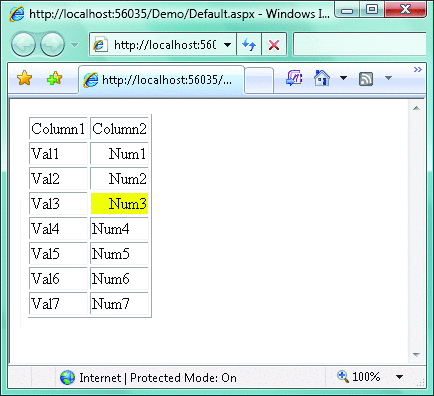Viewport: 434px width, 396px height.
Task: Click the Internet Explorer title bar icon
Action: [17, 14]
